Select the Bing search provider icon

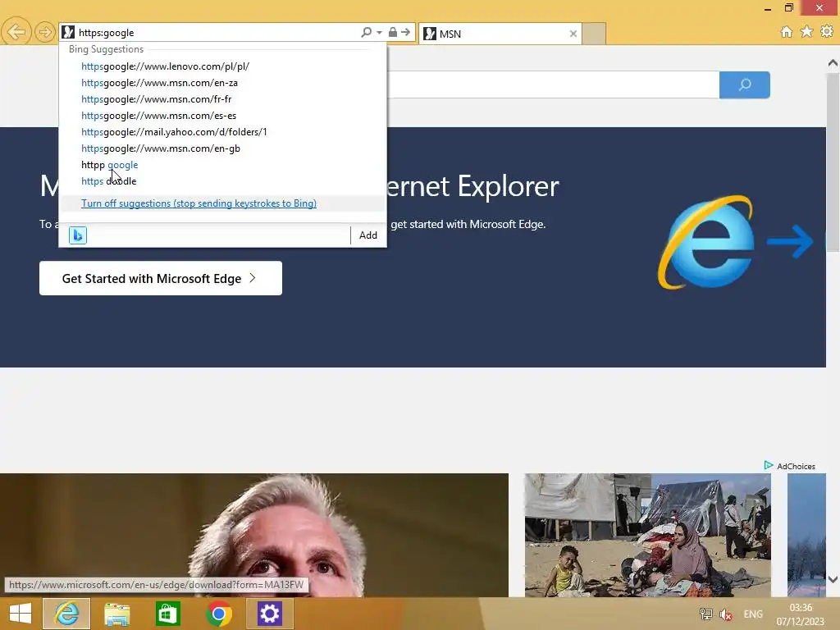pyautogui.click(x=78, y=235)
